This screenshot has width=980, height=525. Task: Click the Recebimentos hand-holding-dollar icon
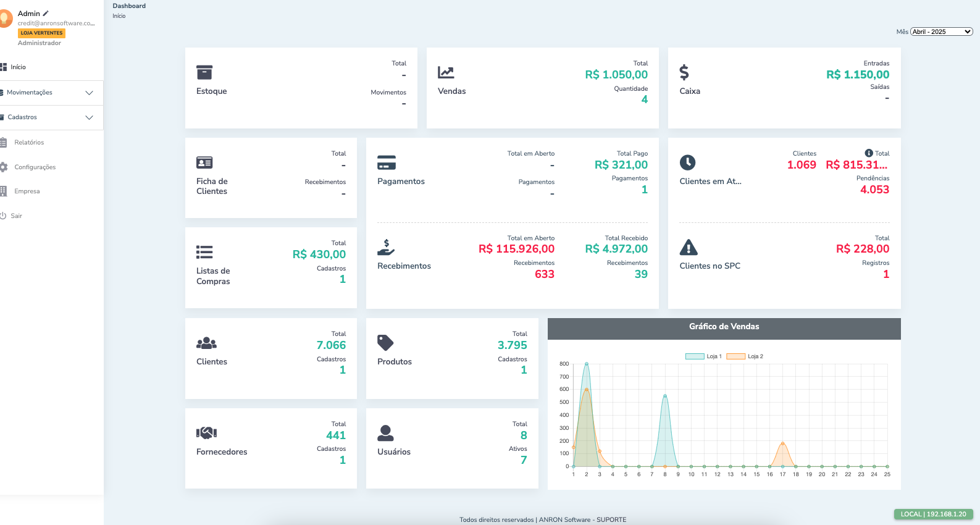pos(386,247)
